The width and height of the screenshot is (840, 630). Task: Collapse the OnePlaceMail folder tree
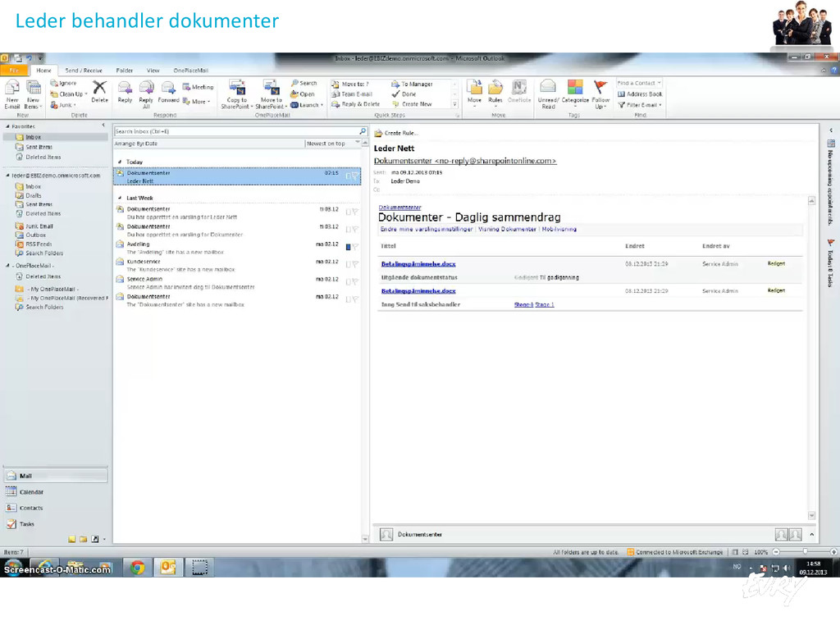(x=7, y=266)
